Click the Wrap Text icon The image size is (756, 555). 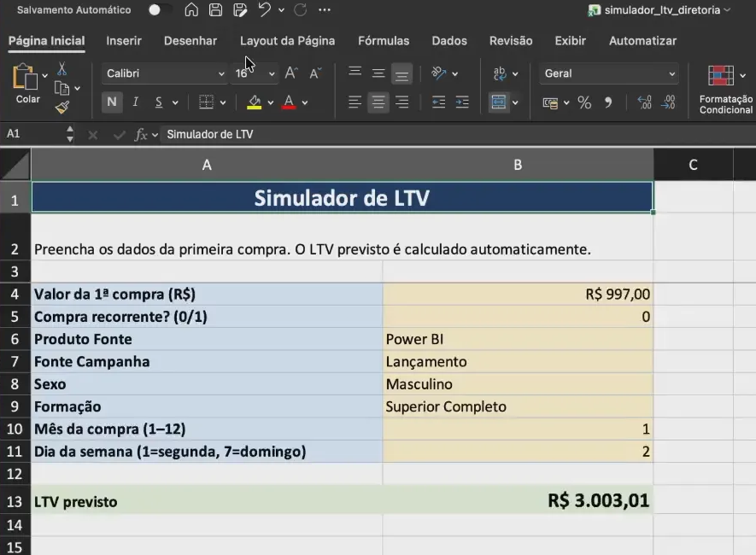point(499,73)
